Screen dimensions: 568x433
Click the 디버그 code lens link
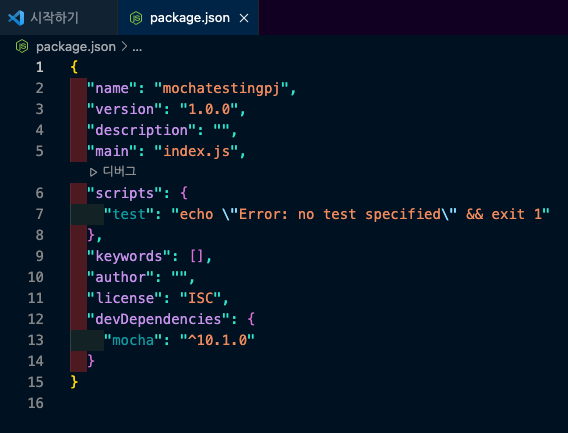click(x=119, y=171)
